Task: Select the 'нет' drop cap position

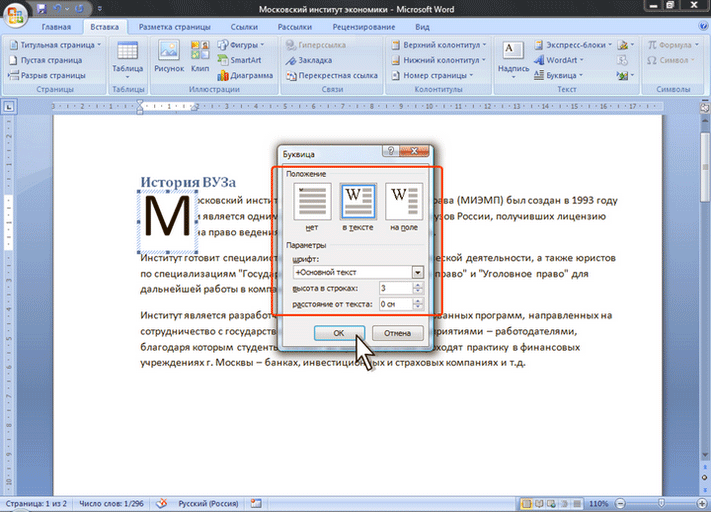Action: point(312,207)
